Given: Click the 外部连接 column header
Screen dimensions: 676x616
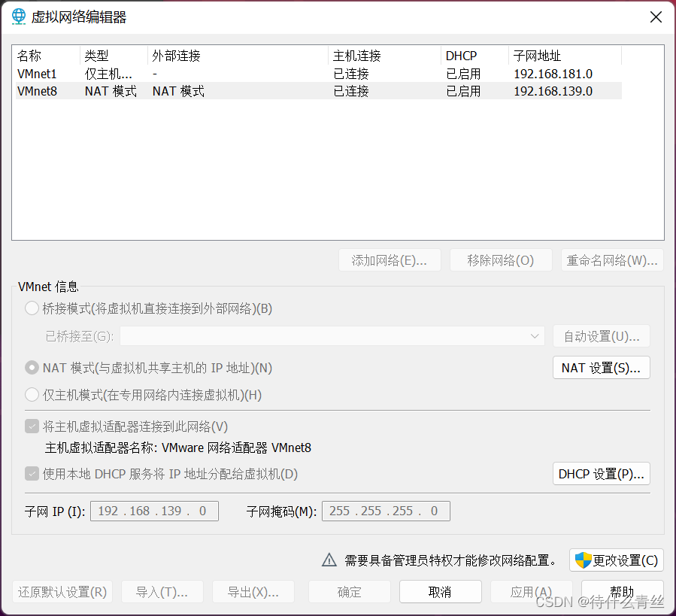Looking at the screenshot, I should point(238,56).
